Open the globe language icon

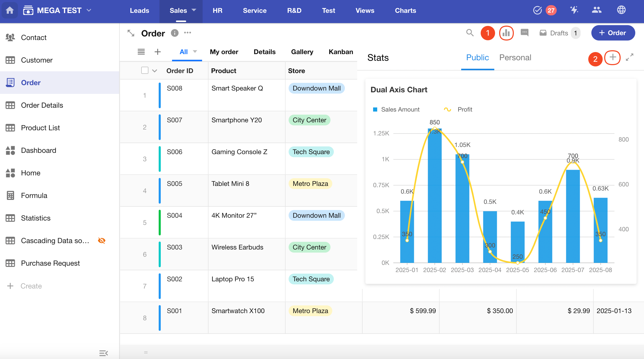coord(621,10)
